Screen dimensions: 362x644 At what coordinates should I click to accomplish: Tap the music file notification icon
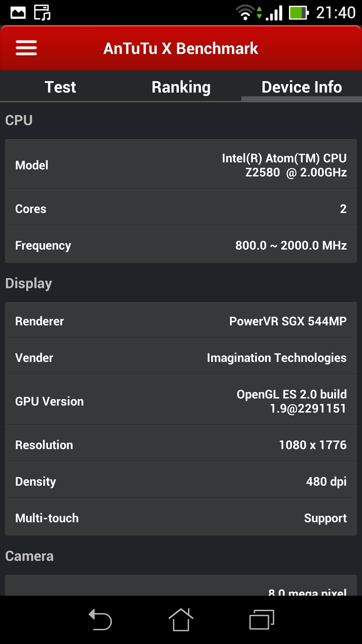(x=42, y=13)
